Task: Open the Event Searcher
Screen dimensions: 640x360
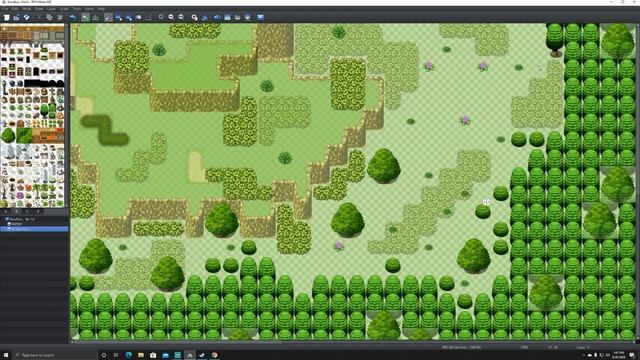Action: click(x=227, y=17)
